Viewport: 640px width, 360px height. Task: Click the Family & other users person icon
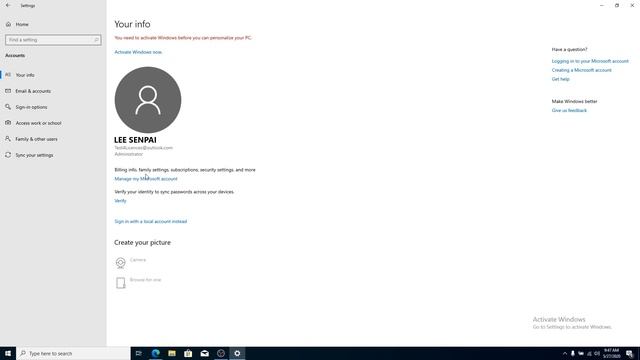(8, 139)
